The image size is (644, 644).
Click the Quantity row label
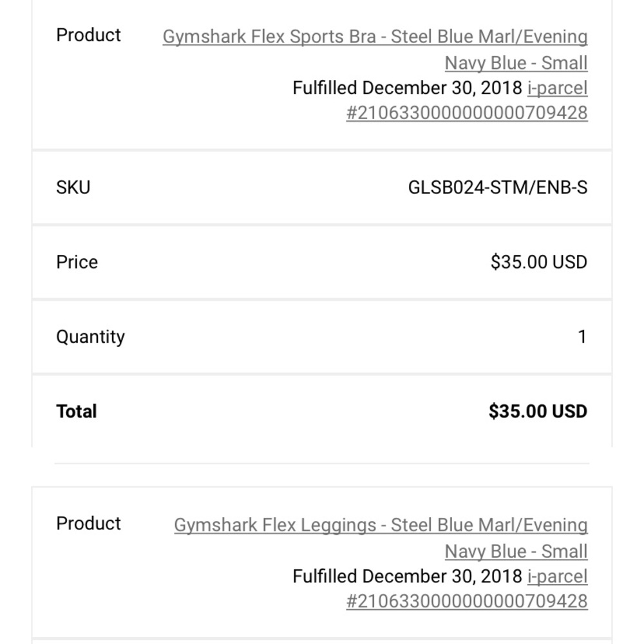pos(90,337)
